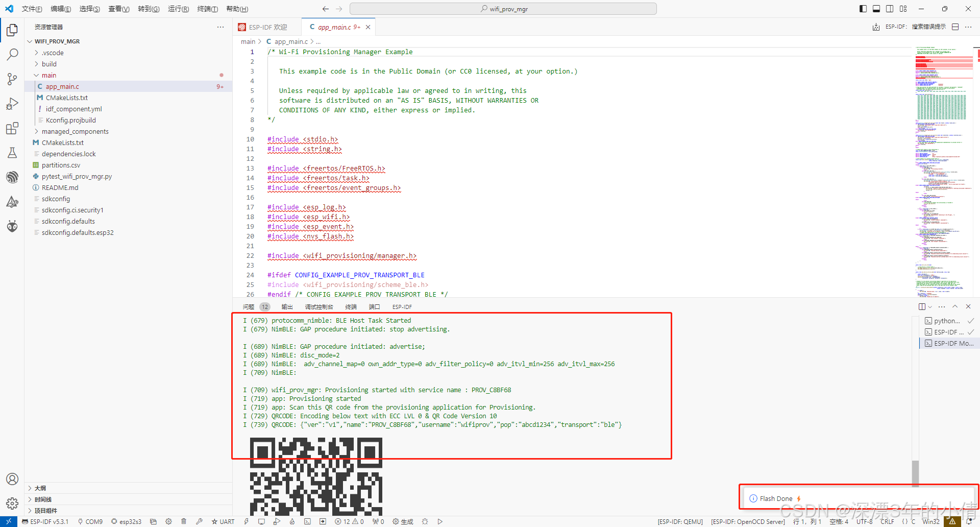
Task: Maximize the panel with the up chevron
Action: point(955,306)
